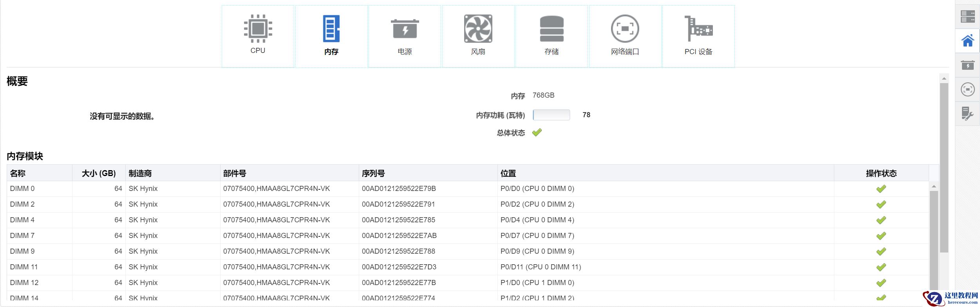980x307 pixels.
Task: Open the 电源 power supply section
Action: (405, 36)
